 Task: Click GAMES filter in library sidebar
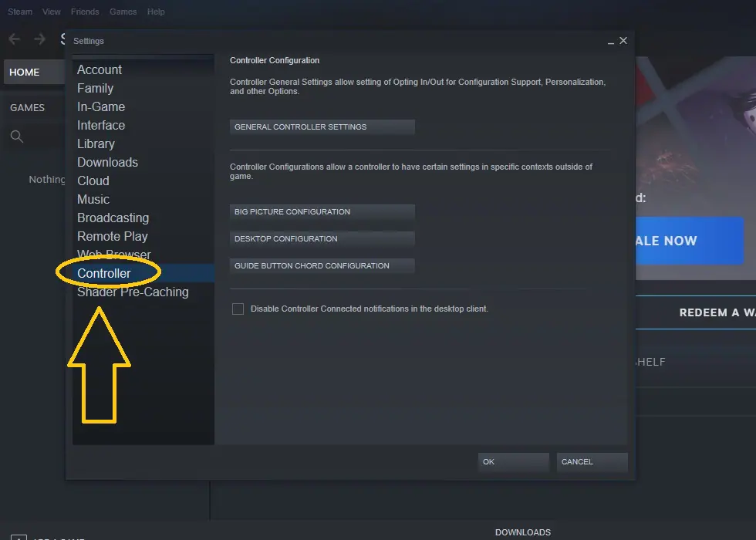(27, 107)
